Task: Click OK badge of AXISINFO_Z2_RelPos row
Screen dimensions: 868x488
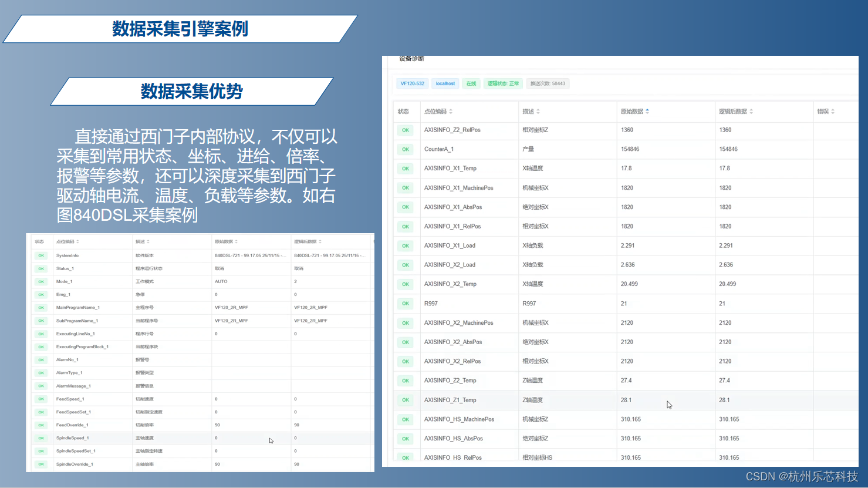Action: click(406, 130)
